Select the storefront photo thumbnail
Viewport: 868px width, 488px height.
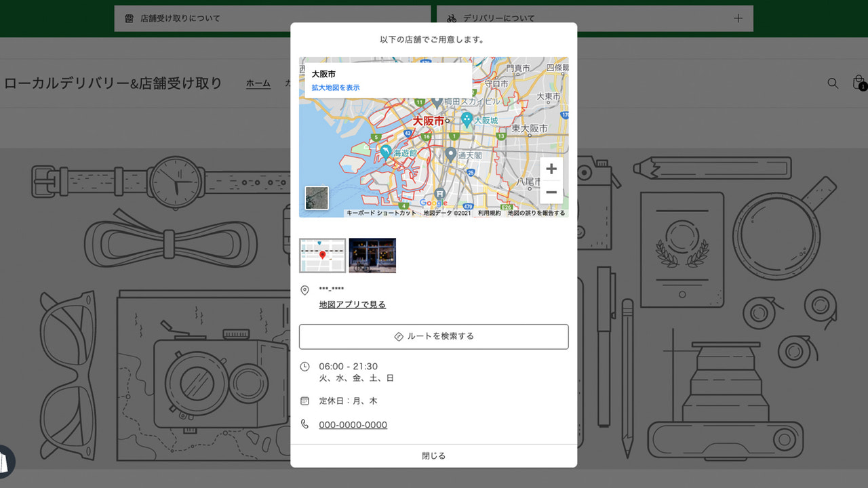tap(372, 256)
